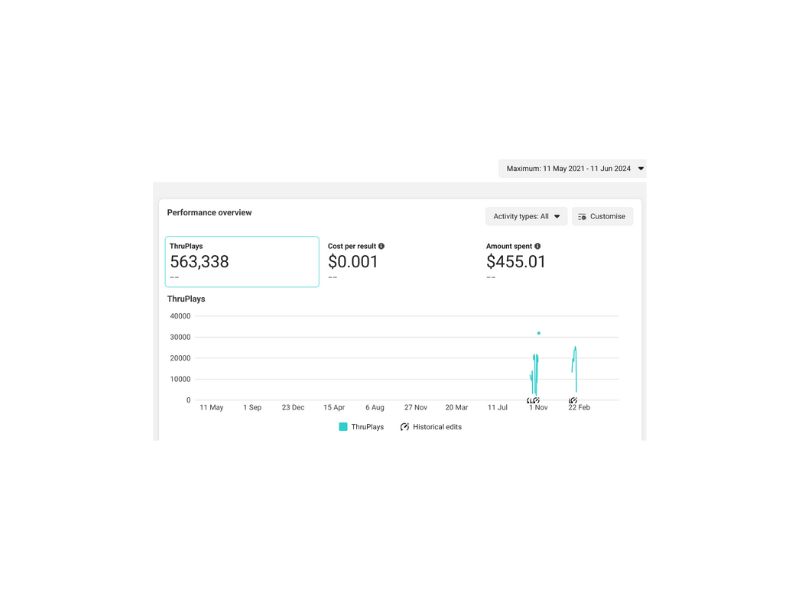Screen dimensions: 800x600
Task: Click the 27 Nov axis label
Action: click(x=415, y=407)
